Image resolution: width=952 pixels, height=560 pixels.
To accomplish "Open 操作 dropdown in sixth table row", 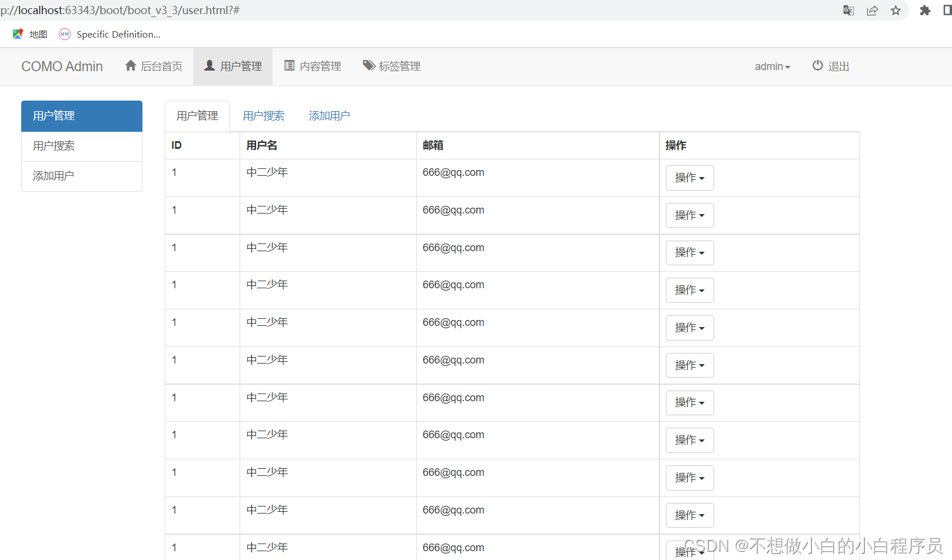I will pos(689,365).
